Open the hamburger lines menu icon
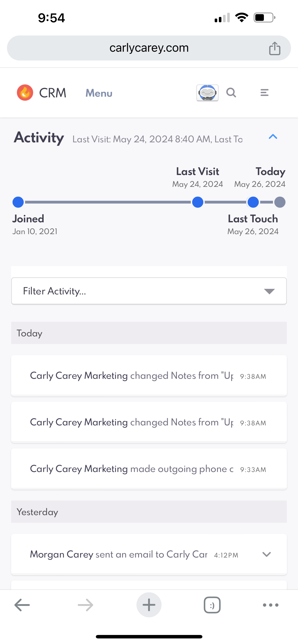The image size is (298, 644). (264, 93)
